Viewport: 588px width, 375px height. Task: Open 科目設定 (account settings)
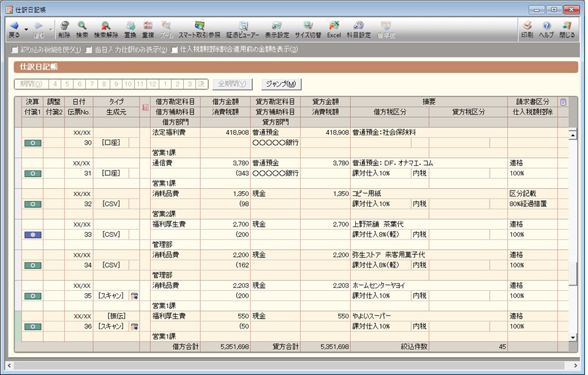tap(358, 29)
